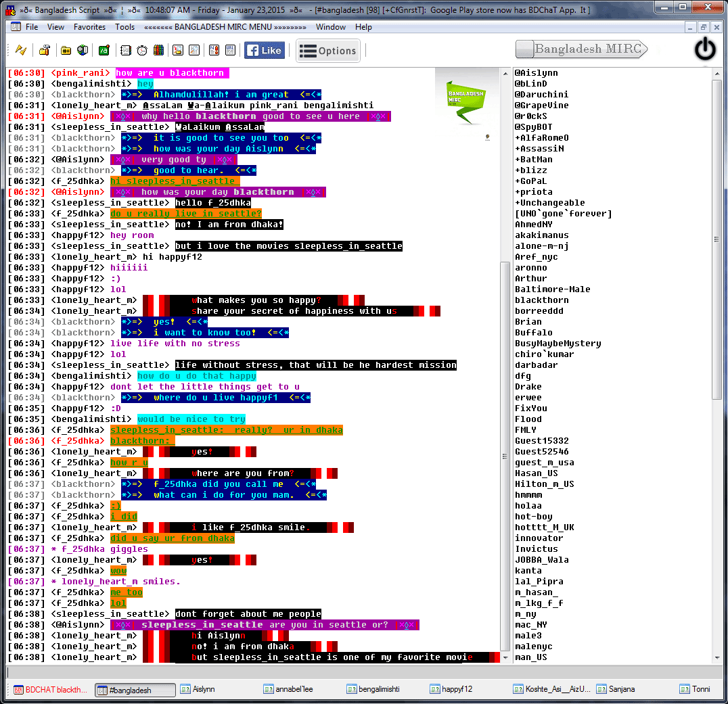728x704 pixels.
Task: Open the Window menu
Action: (x=331, y=27)
